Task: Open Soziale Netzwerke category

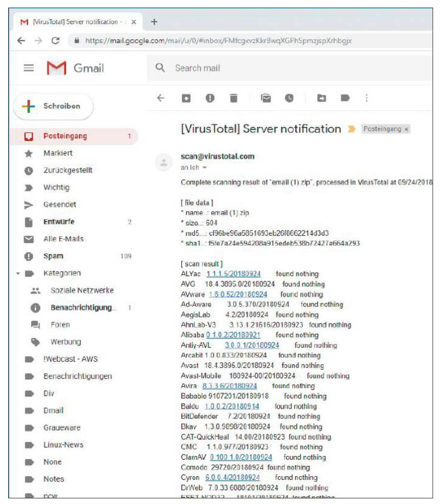Action: pos(74,290)
